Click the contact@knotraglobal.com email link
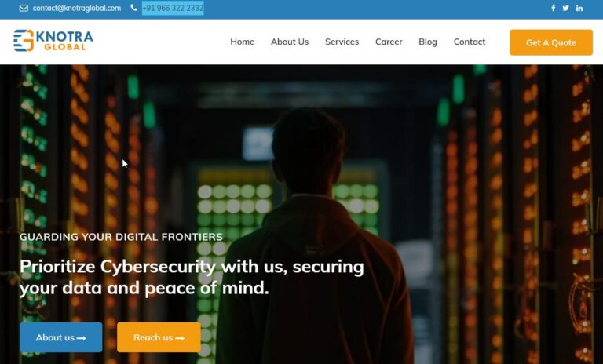603x364 pixels. point(77,8)
